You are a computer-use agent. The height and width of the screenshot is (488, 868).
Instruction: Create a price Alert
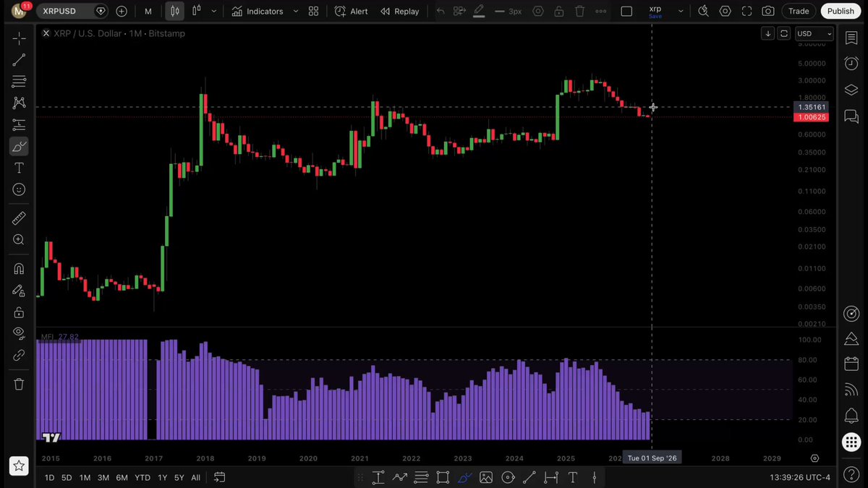coord(351,12)
